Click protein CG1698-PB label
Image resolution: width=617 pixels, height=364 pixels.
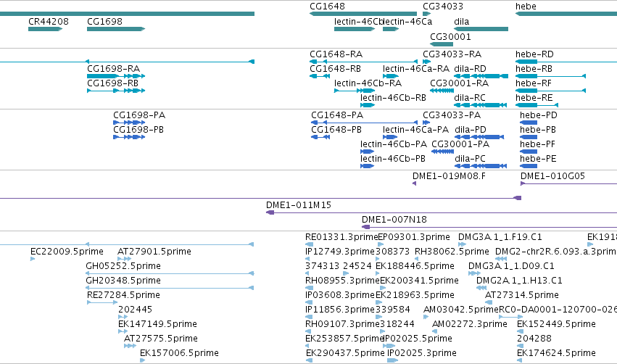point(138,130)
